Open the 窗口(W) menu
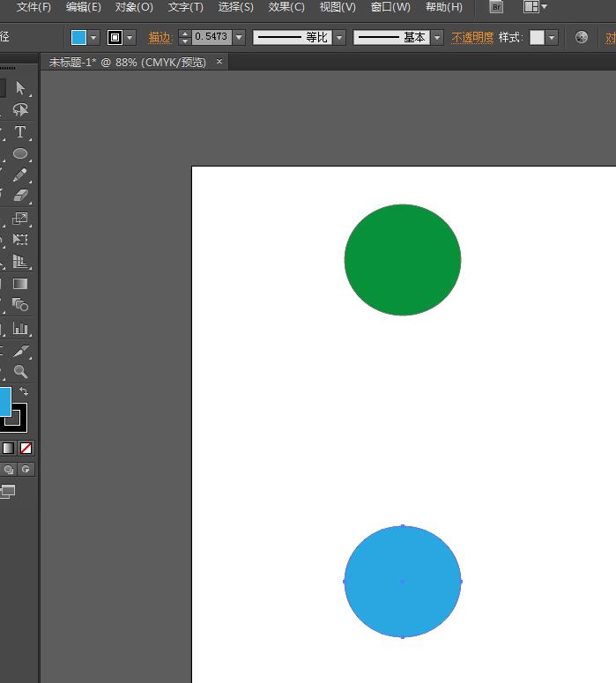This screenshot has height=683, width=616. (390, 7)
